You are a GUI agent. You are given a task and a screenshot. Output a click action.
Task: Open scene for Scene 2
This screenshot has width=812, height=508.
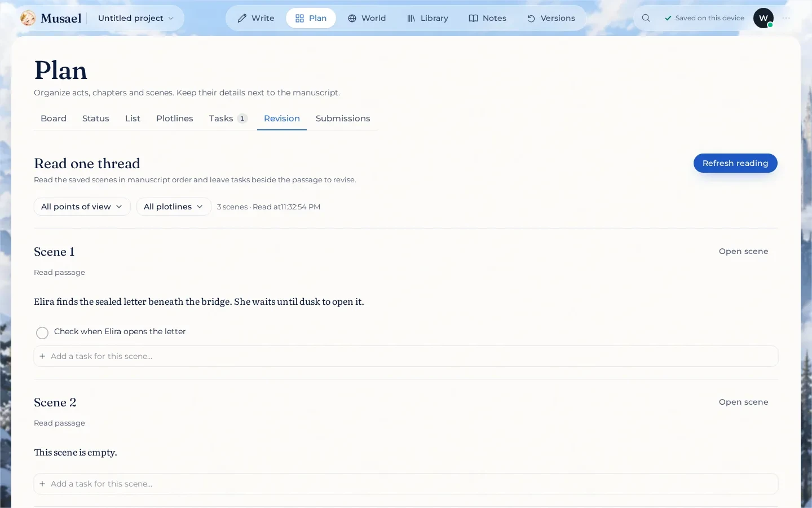743,402
